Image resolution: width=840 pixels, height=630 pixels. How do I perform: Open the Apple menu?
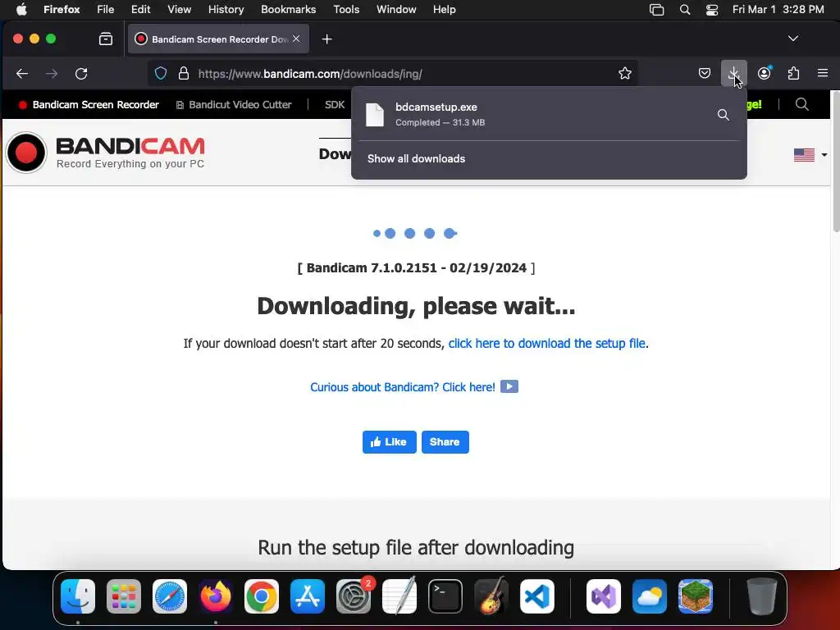click(21, 10)
